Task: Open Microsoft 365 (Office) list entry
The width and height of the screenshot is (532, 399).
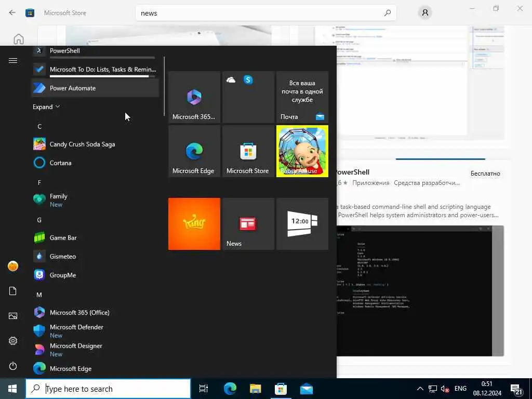Action: [95, 312]
